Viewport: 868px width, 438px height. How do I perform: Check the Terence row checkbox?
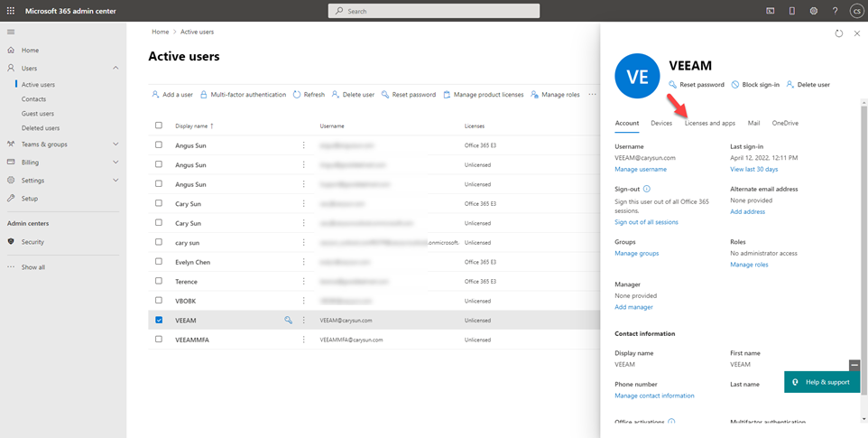159,281
